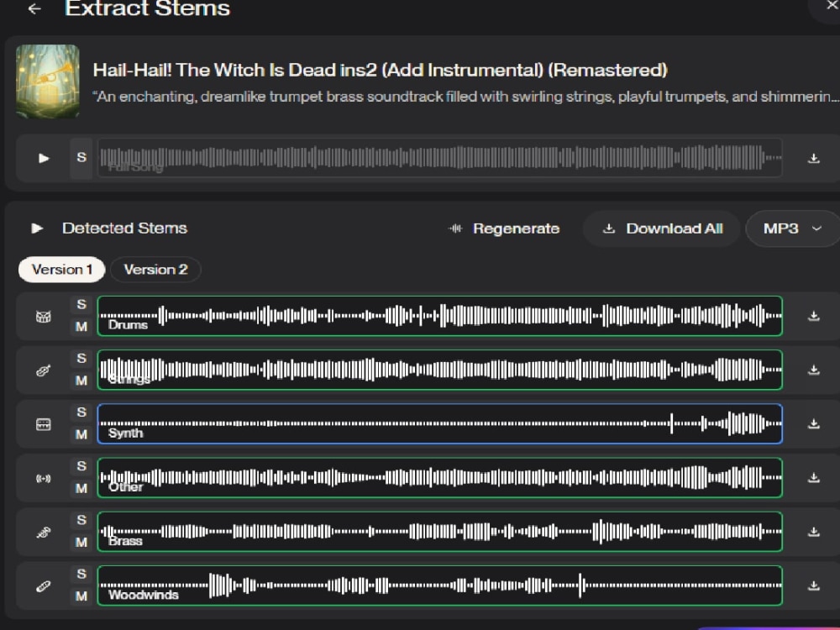The image size is (840, 630).
Task: Mute the Synth stem
Action: (x=81, y=434)
